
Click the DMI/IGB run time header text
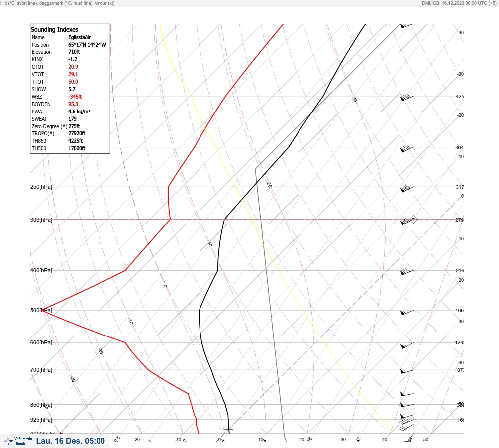(459, 3)
